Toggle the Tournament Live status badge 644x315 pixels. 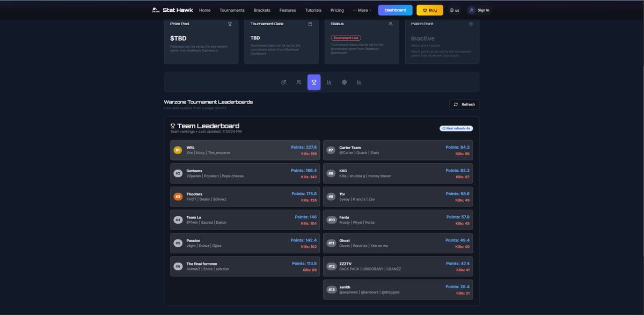[342, 37]
